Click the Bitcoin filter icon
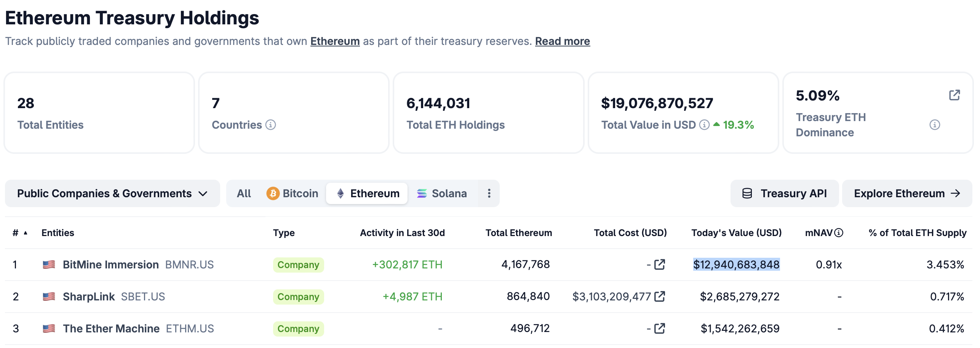The width and height of the screenshot is (980, 348). point(273,193)
